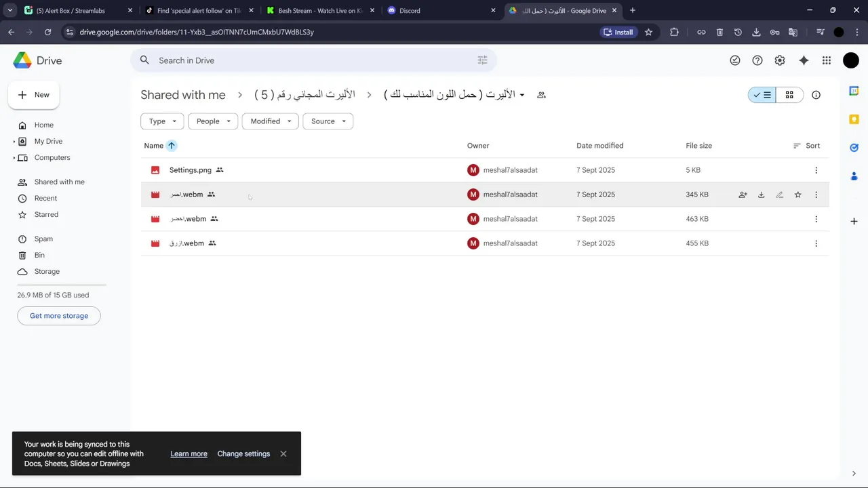Click the browser address bar URL
Screen dimensions: 868x488
197,32
